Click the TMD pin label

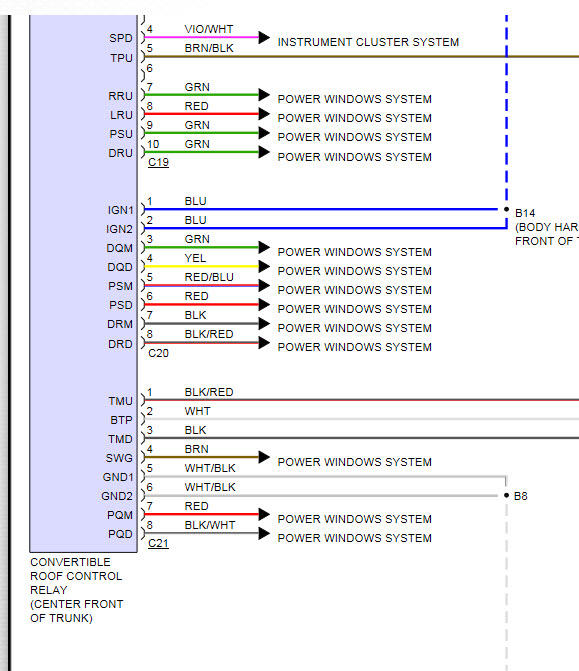(x=121, y=439)
